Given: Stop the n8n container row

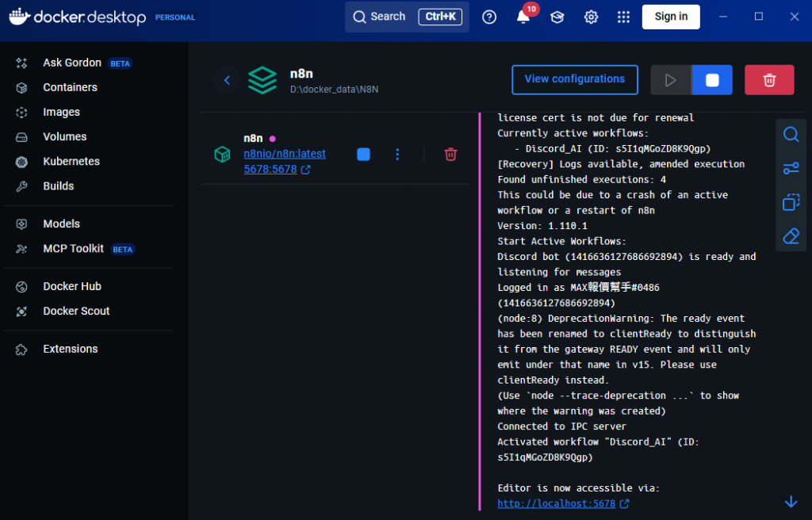Looking at the screenshot, I should click(x=363, y=155).
